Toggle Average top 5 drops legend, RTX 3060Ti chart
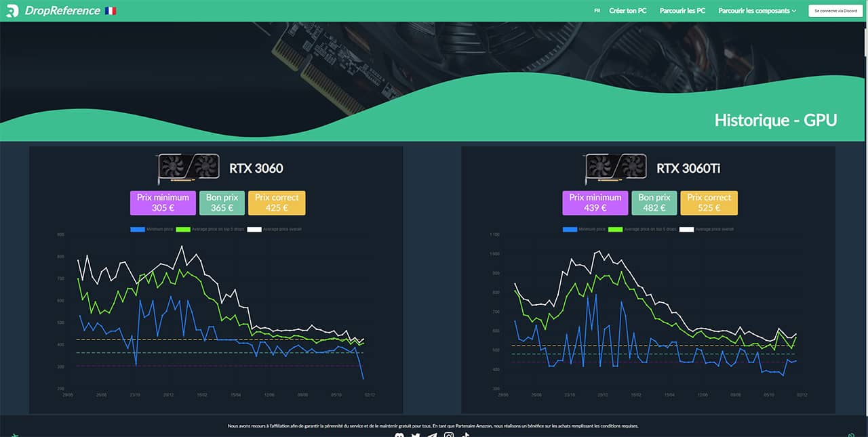868x437 pixels. click(x=642, y=229)
